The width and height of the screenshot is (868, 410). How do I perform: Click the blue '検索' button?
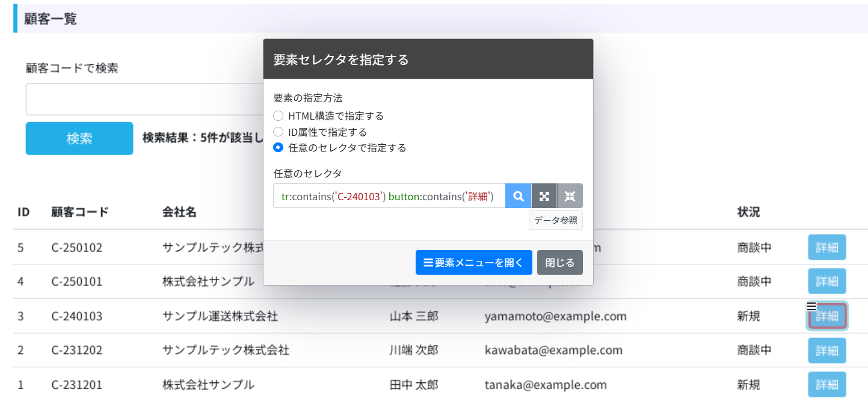click(x=79, y=138)
